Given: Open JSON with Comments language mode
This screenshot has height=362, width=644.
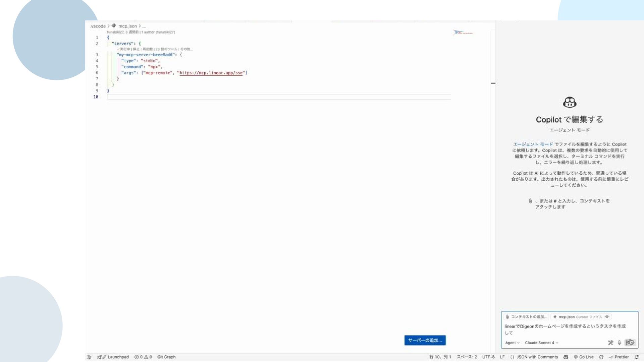Looking at the screenshot, I should point(534,357).
